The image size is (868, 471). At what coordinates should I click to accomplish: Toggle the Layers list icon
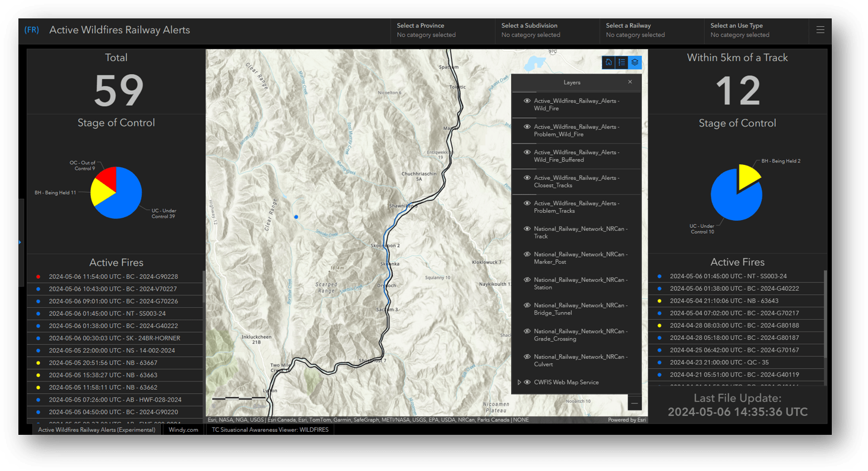[x=635, y=62]
